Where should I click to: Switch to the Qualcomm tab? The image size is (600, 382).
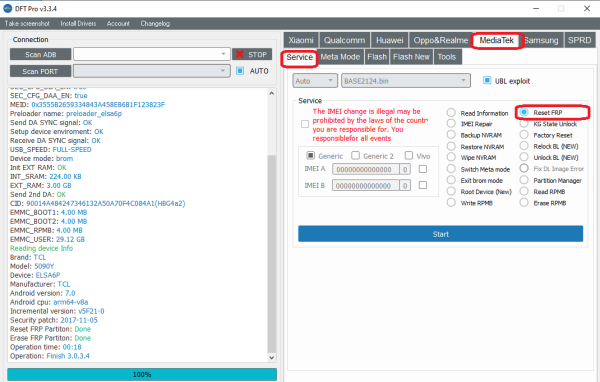tap(344, 40)
